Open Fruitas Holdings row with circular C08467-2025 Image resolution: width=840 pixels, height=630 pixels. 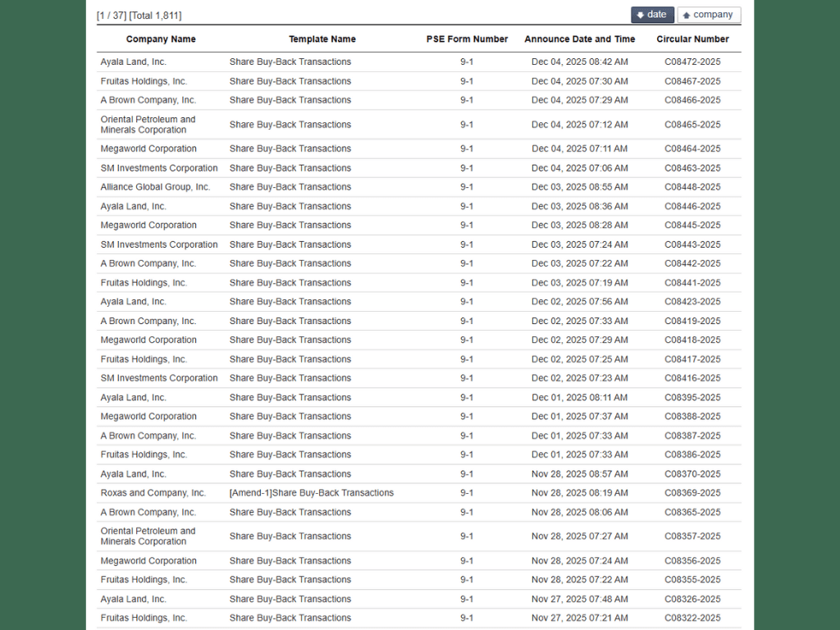coord(290,81)
